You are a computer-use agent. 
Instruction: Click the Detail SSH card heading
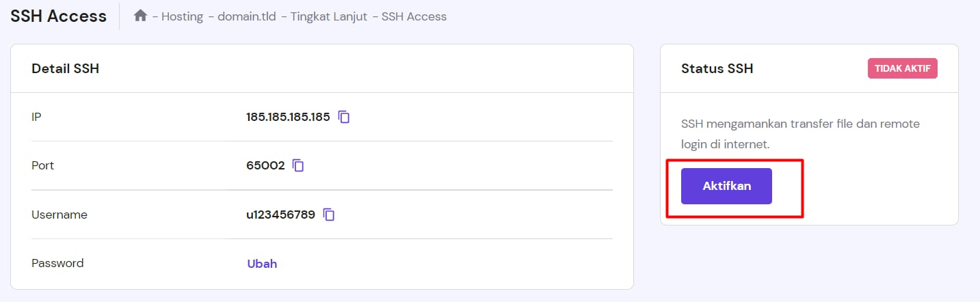point(66,68)
